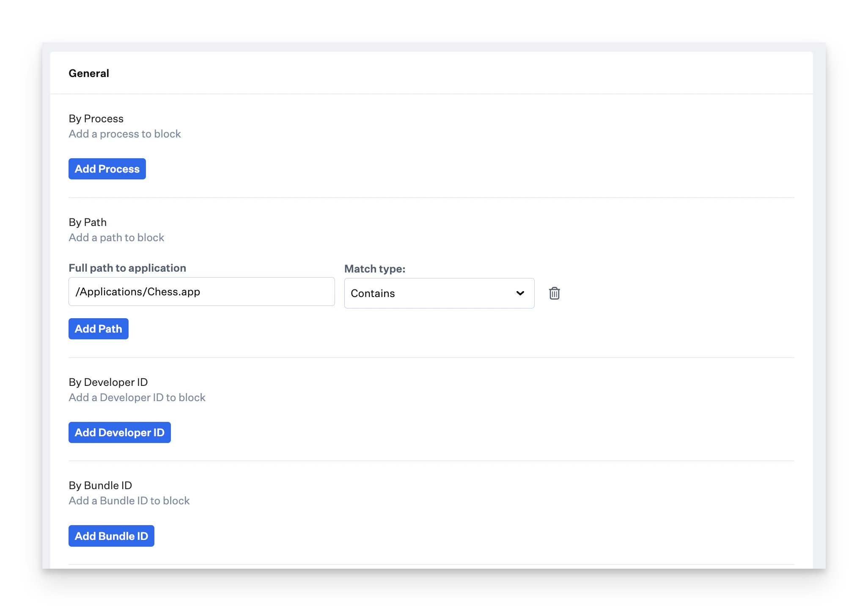Click inside the /Applications/Chess.app text box
Screen dimensions: 868x611
pos(202,291)
